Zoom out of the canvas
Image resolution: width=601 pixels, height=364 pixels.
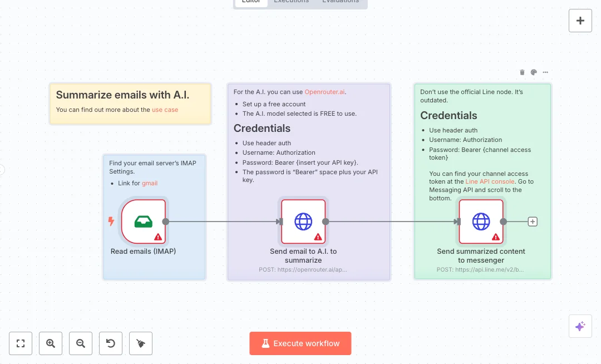tap(81, 343)
